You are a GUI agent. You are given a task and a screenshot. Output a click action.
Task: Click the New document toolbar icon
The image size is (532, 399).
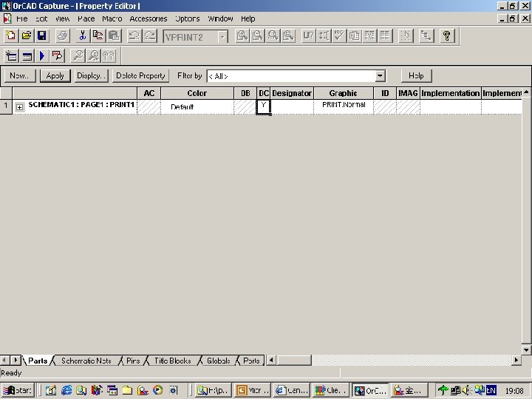(11, 35)
